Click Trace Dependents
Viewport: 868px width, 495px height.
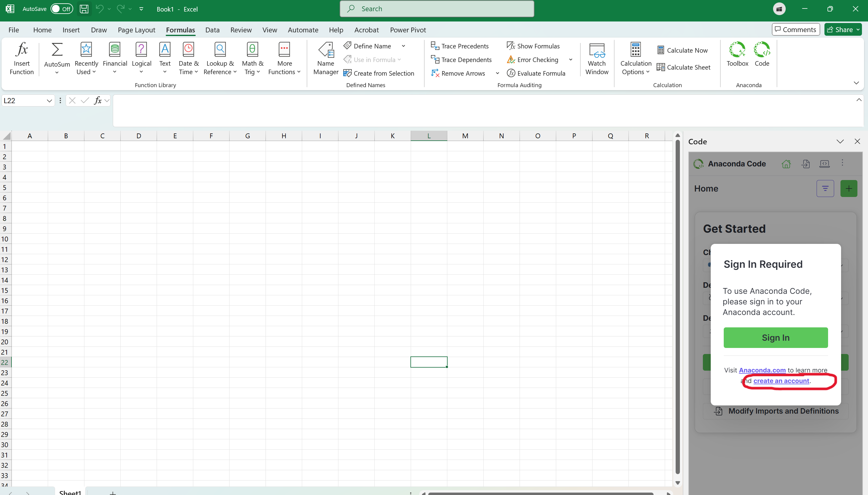click(x=461, y=60)
